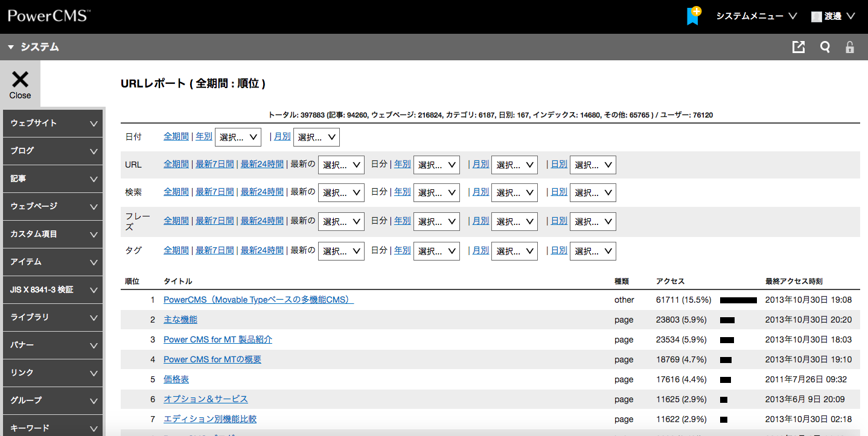868x436 pixels.
Task: Open the external view site icon
Action: coord(799,47)
